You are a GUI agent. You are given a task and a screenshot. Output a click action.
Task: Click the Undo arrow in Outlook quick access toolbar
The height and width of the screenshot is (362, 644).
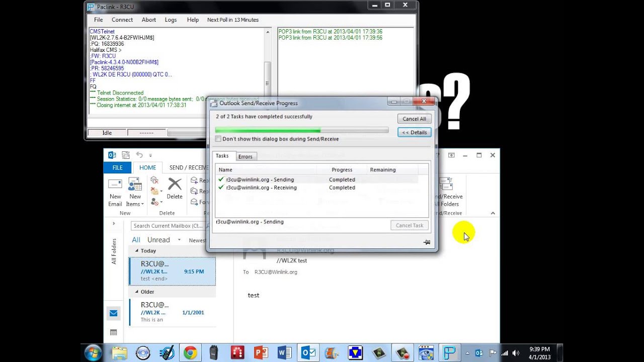point(139,155)
